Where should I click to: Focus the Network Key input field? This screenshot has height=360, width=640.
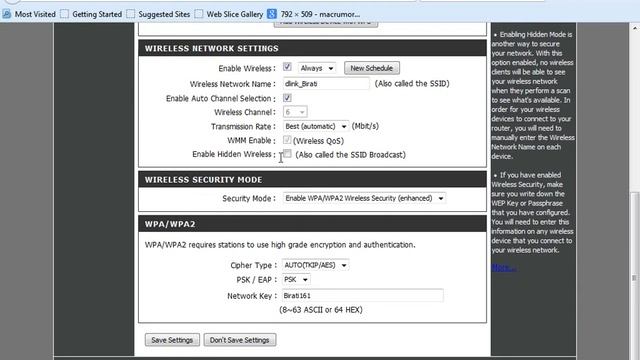point(362,296)
